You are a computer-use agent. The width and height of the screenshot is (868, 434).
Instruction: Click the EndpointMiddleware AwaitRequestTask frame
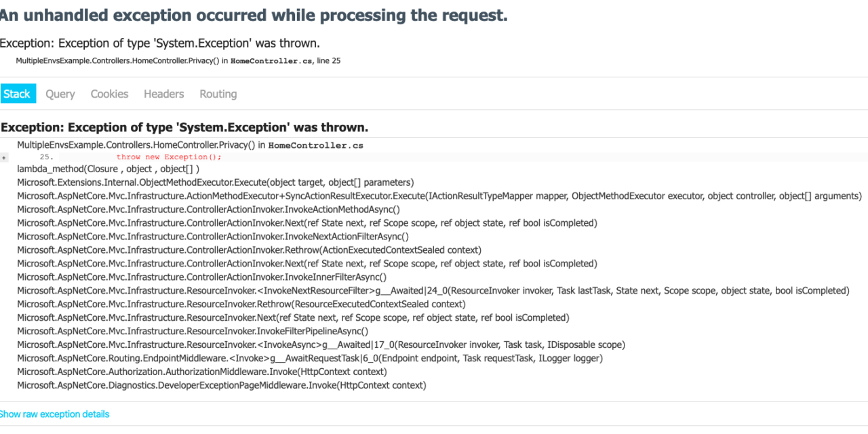[309, 359]
